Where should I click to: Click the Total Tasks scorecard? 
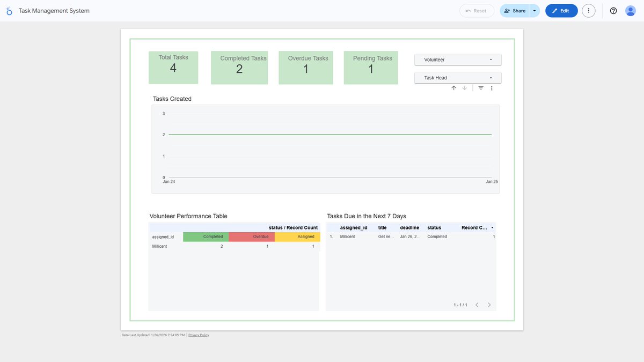(173, 68)
